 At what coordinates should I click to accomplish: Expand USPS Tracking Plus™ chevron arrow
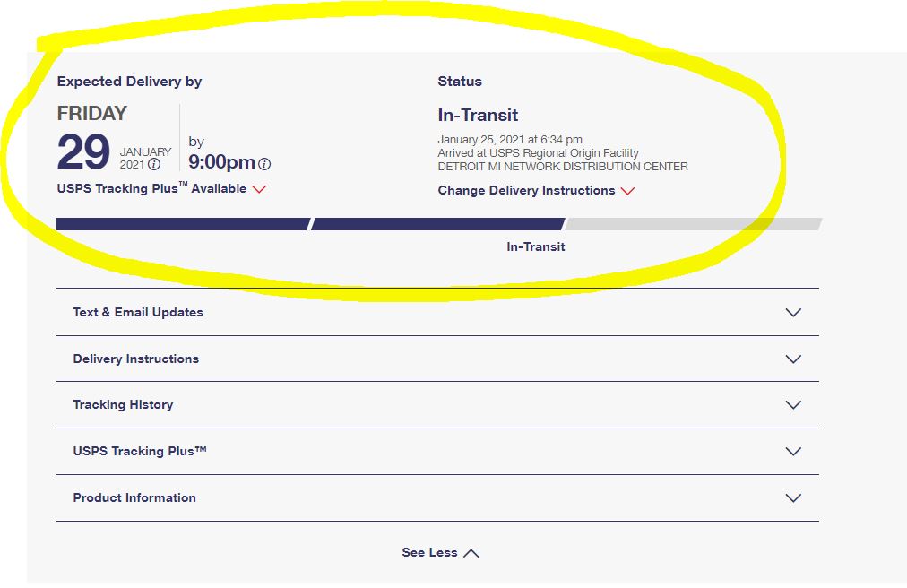pos(792,452)
